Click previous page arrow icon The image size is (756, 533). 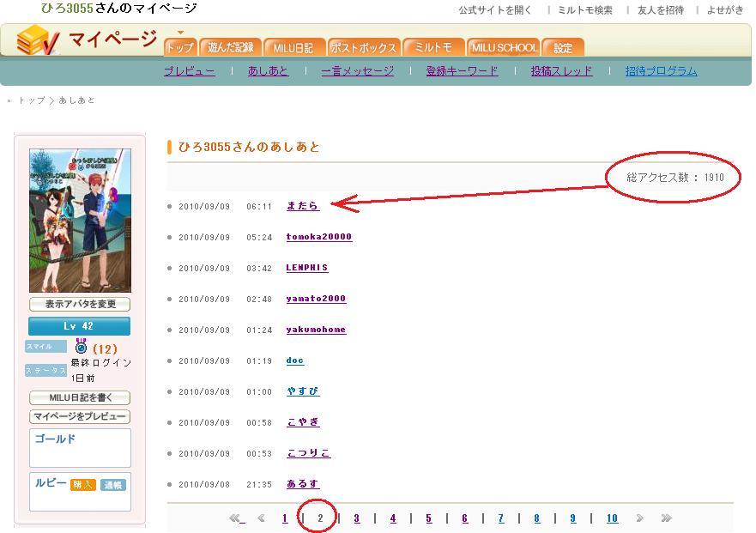coord(261,518)
